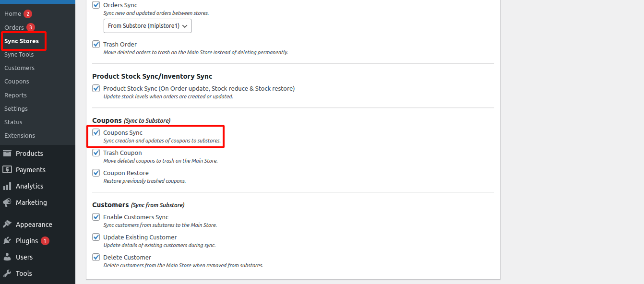The height and width of the screenshot is (284, 644).
Task: Disable the Delete Customer checkbox
Action: pyautogui.click(x=96, y=258)
